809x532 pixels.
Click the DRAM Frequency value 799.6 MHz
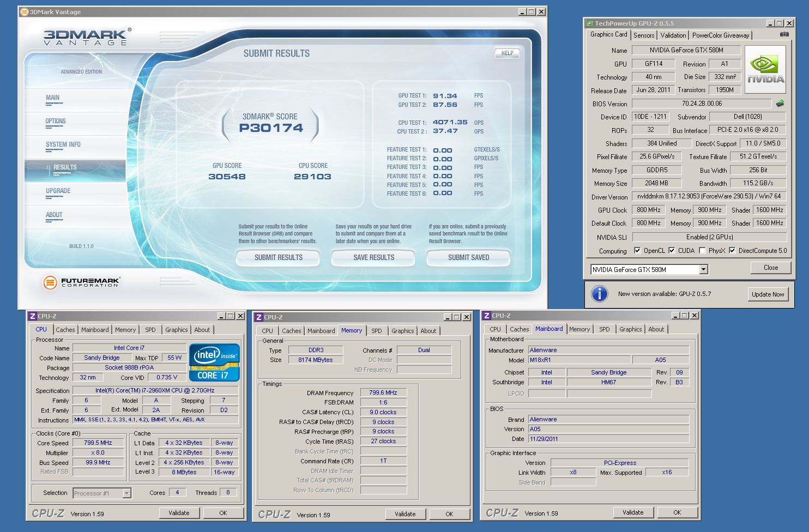pos(383,392)
